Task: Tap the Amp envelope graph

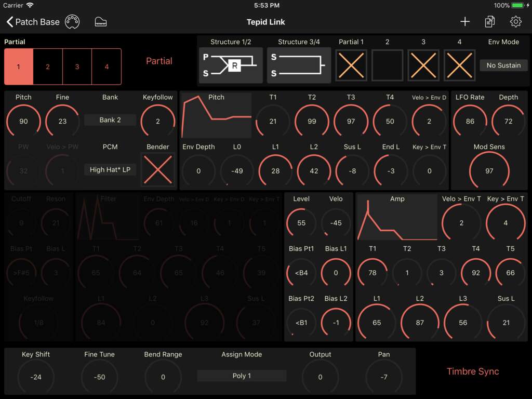Action: tap(397, 217)
